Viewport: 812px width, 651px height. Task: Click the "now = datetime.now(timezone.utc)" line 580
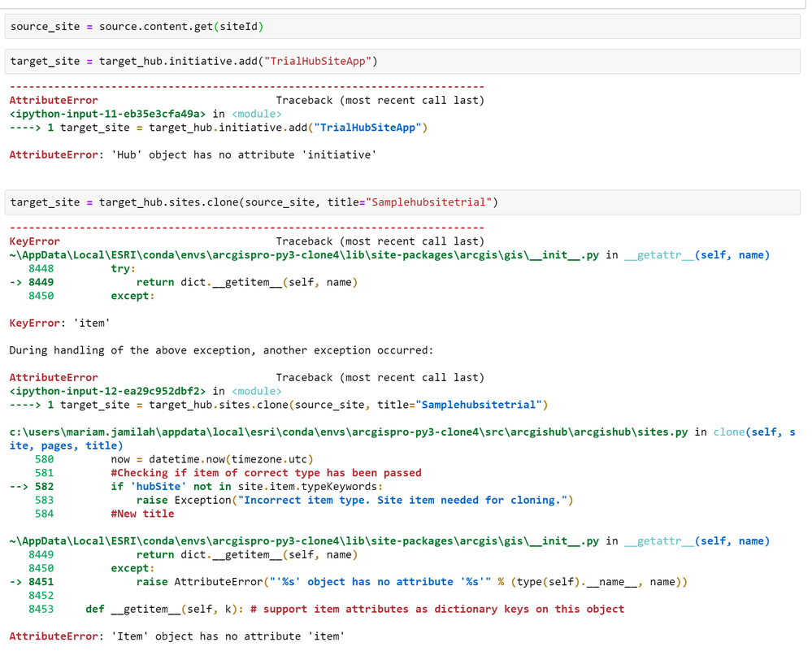pos(211,459)
